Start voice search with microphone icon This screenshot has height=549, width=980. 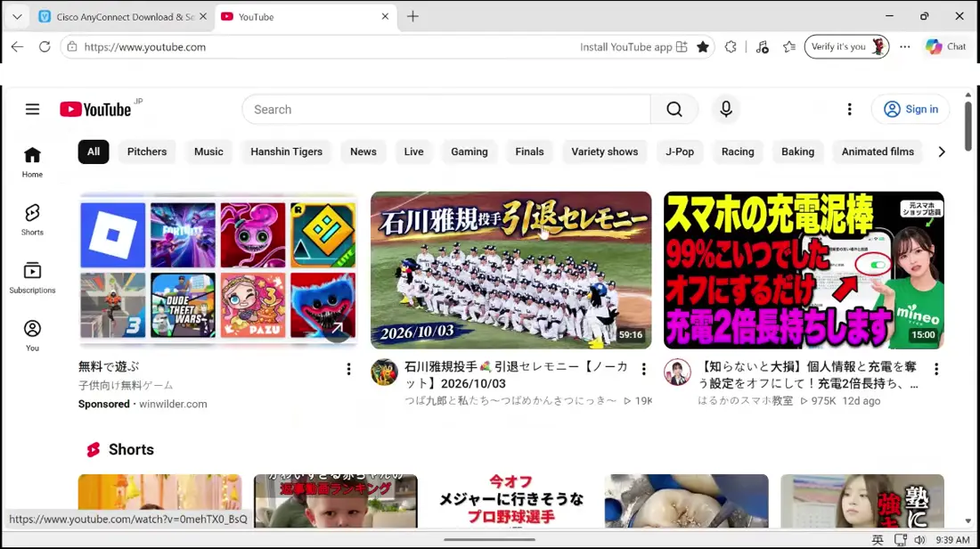pyautogui.click(x=725, y=110)
